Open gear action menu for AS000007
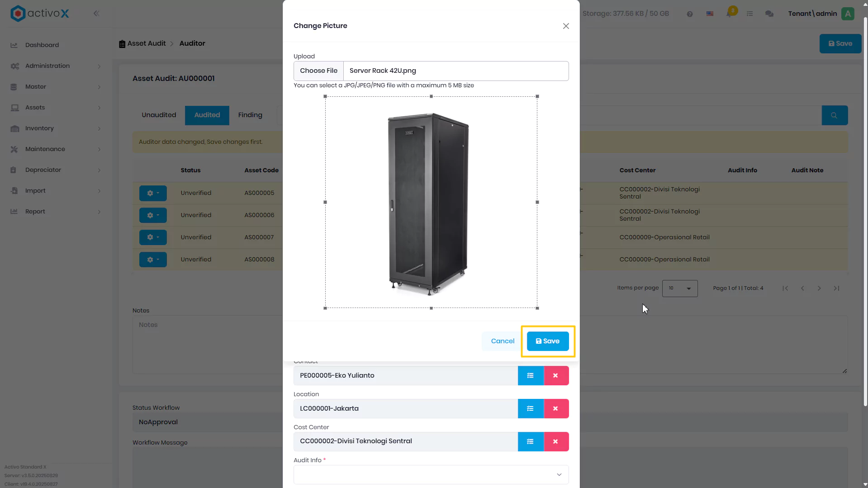The height and width of the screenshot is (488, 868). tap(153, 237)
